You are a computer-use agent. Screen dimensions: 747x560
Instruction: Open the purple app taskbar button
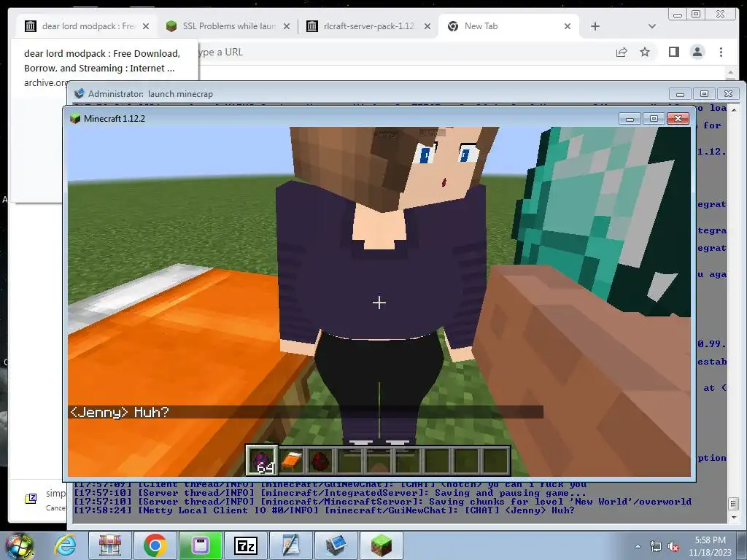click(x=200, y=545)
